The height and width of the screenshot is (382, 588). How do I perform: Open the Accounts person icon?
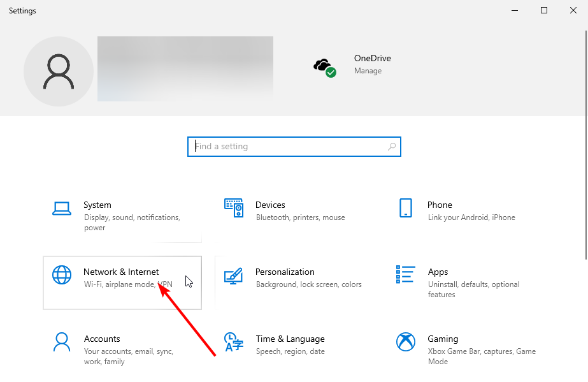[62, 342]
